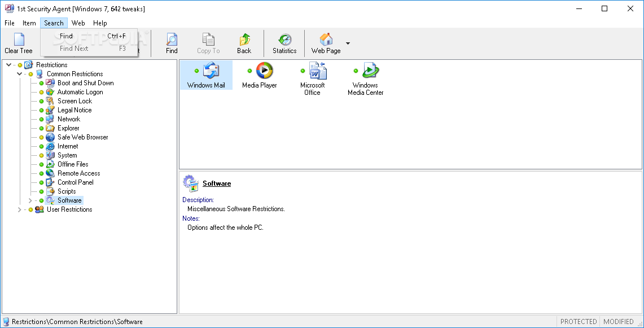Toggle the status dot beside Control Panel

pyautogui.click(x=41, y=182)
